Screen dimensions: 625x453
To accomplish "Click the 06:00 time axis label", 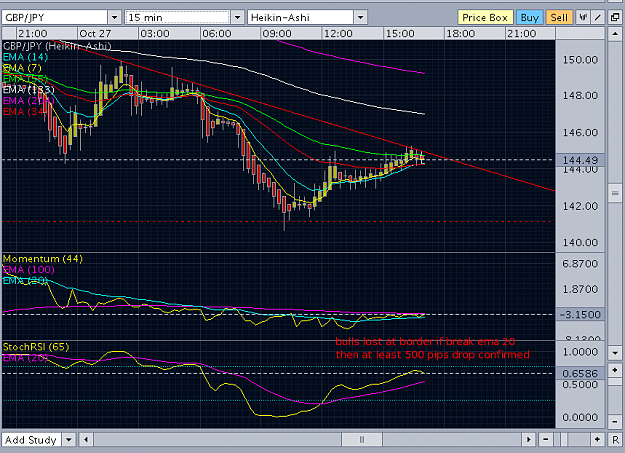I will (x=216, y=33).
